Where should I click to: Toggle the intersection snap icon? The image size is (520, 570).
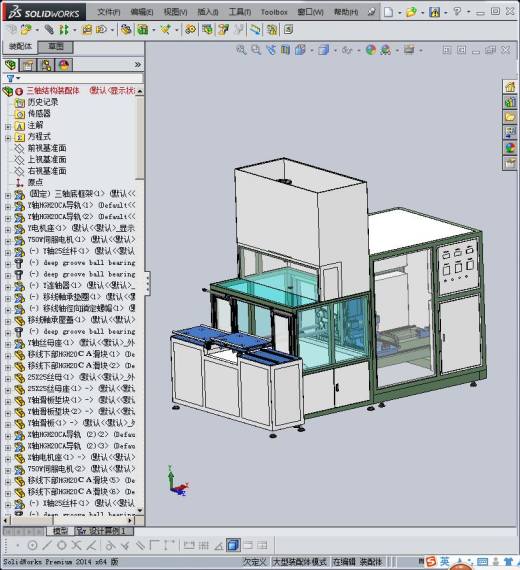point(76,545)
